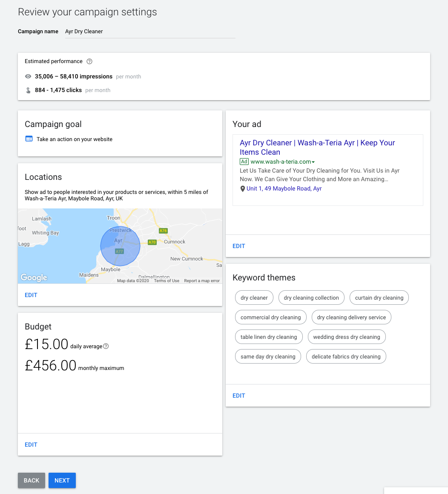The width and height of the screenshot is (448, 494).
Task: Click EDIT under the Locations map
Action: point(31,295)
